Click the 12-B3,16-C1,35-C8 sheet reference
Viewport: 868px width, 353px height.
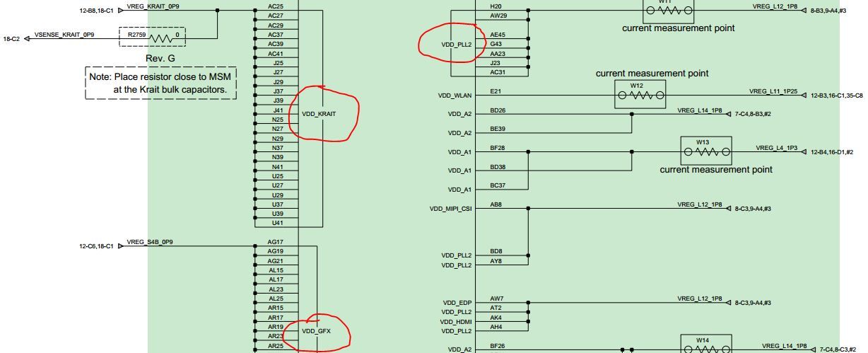click(x=837, y=96)
